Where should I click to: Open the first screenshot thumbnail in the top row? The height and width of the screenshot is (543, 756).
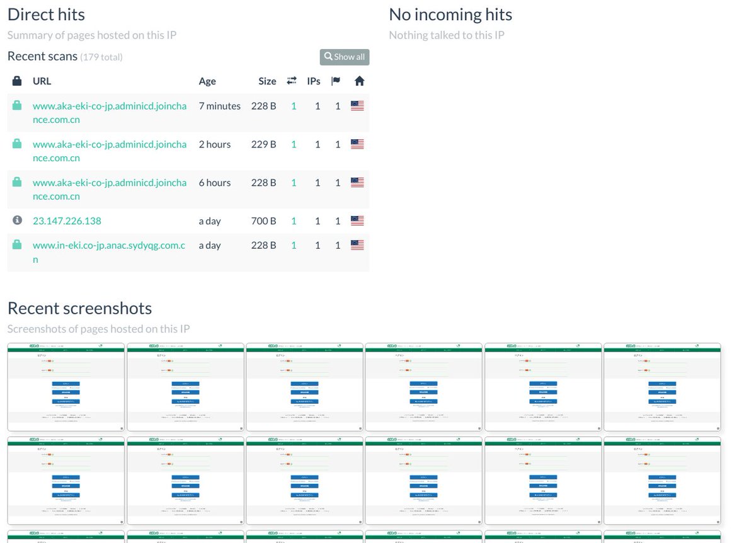66,387
